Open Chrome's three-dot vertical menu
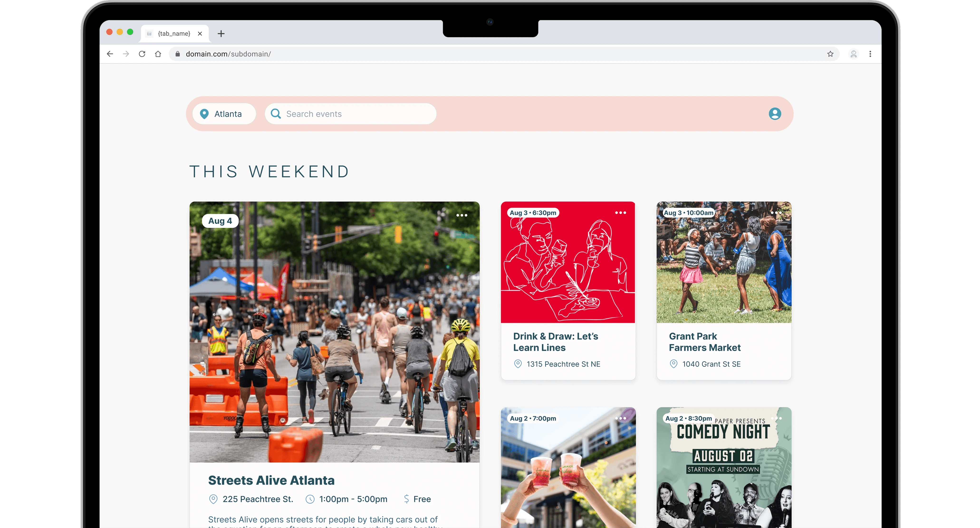Screen dimensions: 980x528 tap(870, 54)
